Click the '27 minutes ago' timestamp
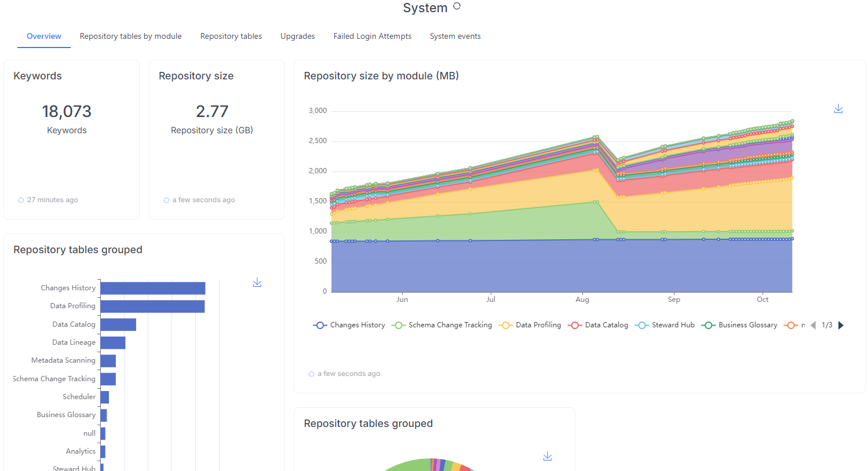 pos(53,200)
